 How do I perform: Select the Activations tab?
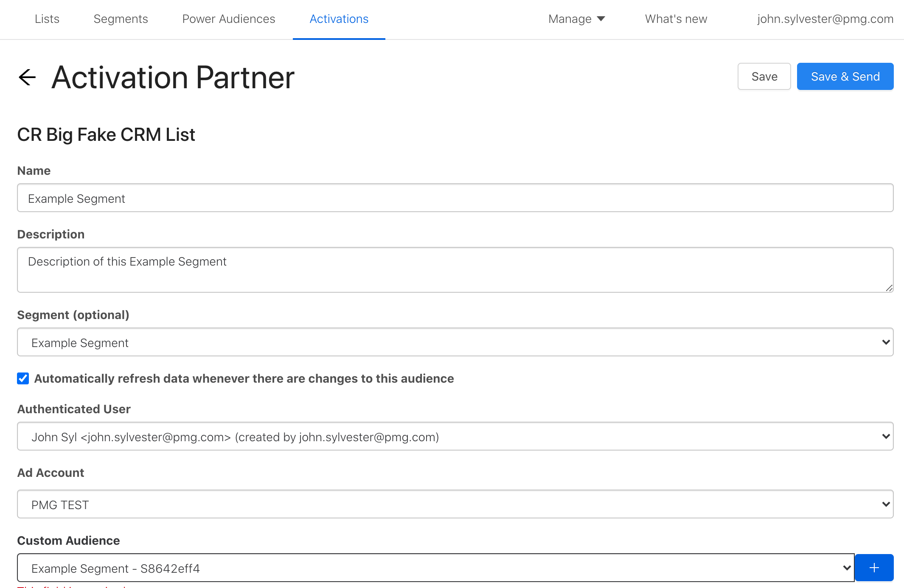point(339,19)
